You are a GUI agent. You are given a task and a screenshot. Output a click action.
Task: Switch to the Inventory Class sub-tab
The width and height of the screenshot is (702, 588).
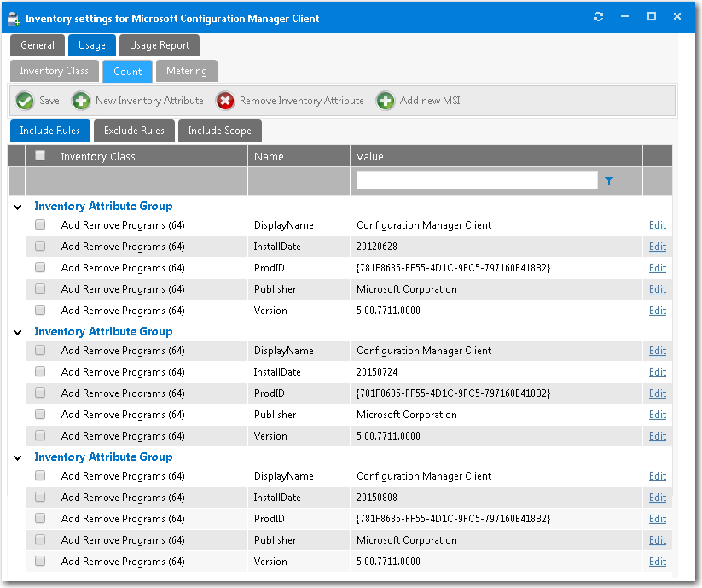pos(55,71)
